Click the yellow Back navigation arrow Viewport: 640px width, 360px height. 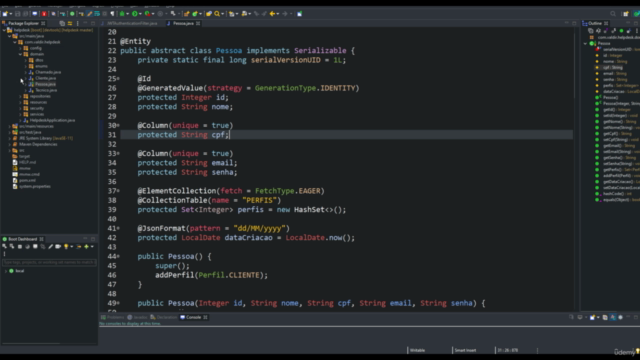[x=272, y=14]
